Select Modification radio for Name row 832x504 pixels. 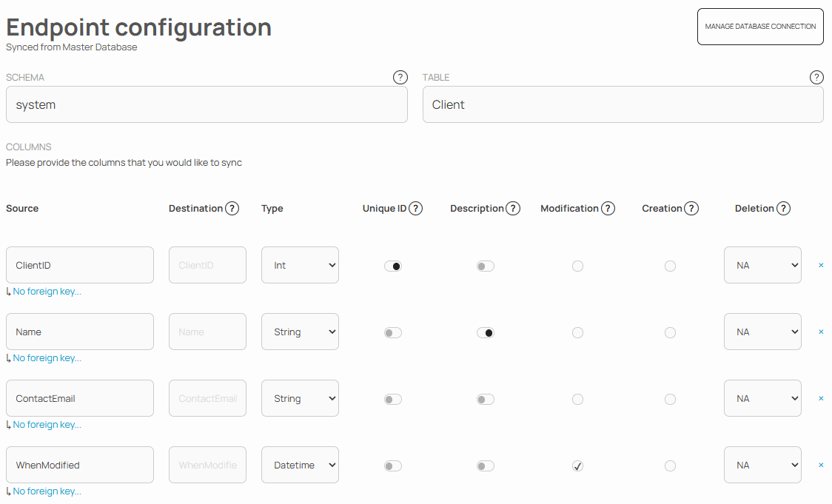click(577, 332)
